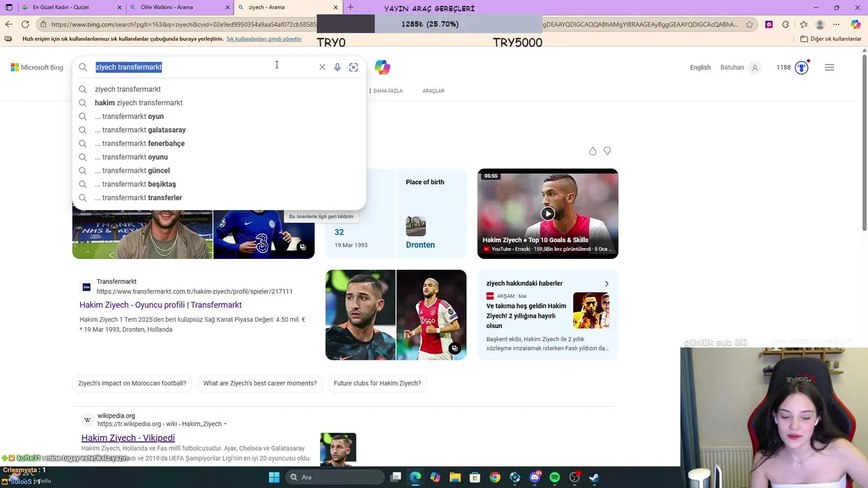Viewport: 868px width, 488px height.
Task: Open the AKŞAM news article about Ziyech
Action: (526, 316)
